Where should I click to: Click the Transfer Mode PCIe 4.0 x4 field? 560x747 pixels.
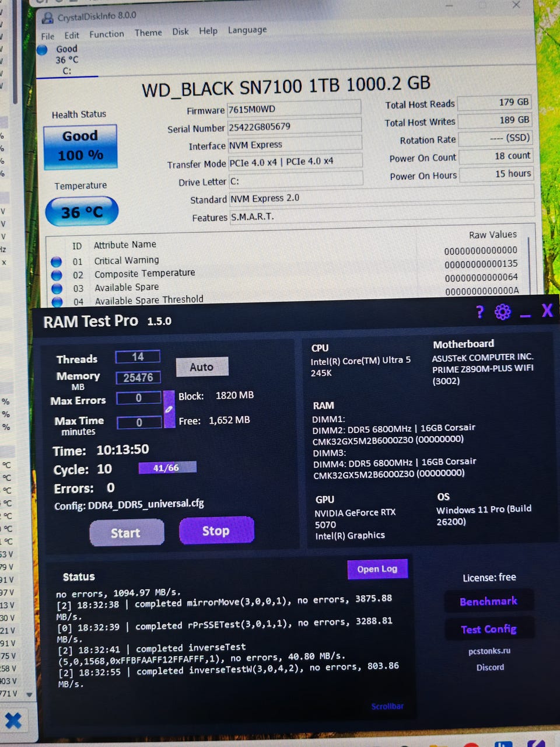(x=295, y=162)
